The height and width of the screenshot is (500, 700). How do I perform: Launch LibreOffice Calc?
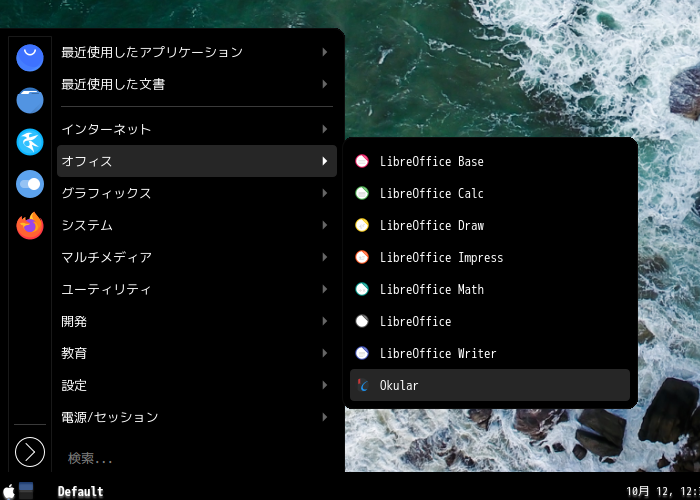[490, 193]
